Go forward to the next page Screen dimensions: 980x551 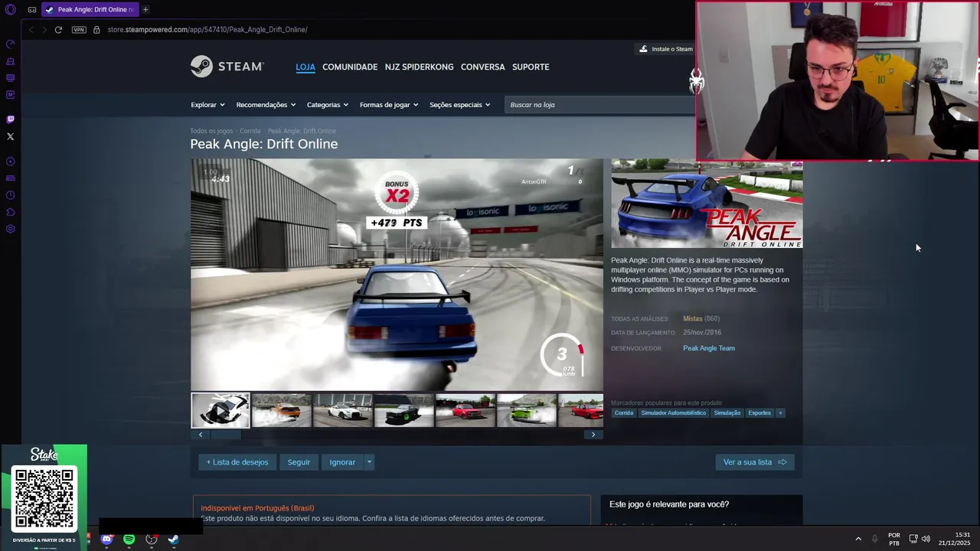coord(44,30)
